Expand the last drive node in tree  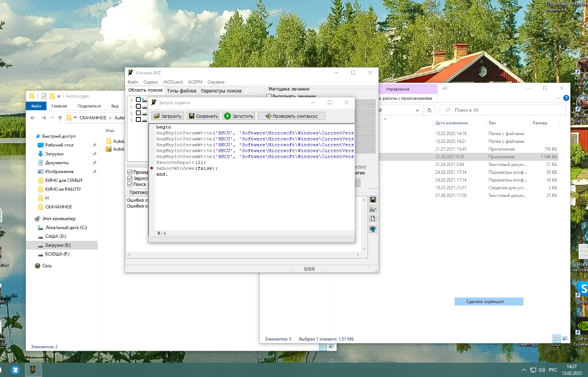click(x=131, y=119)
